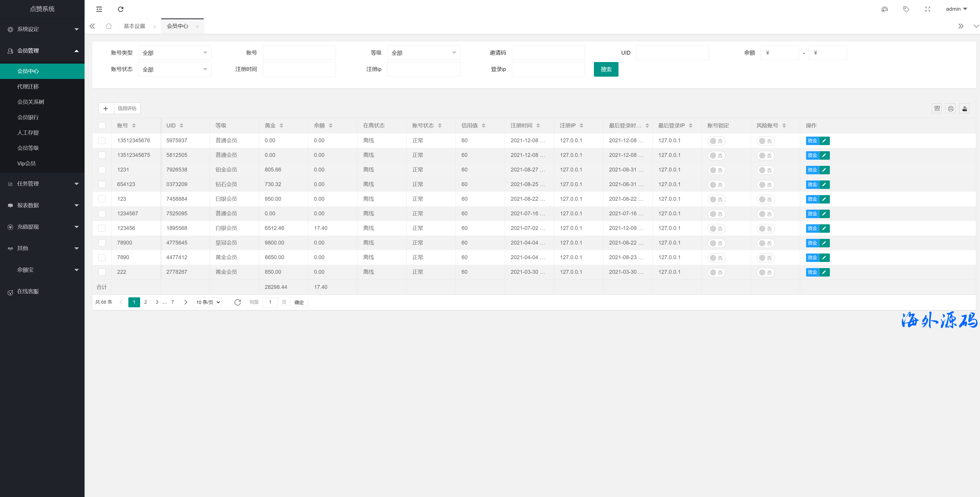Click the green 搜索 button

[606, 70]
